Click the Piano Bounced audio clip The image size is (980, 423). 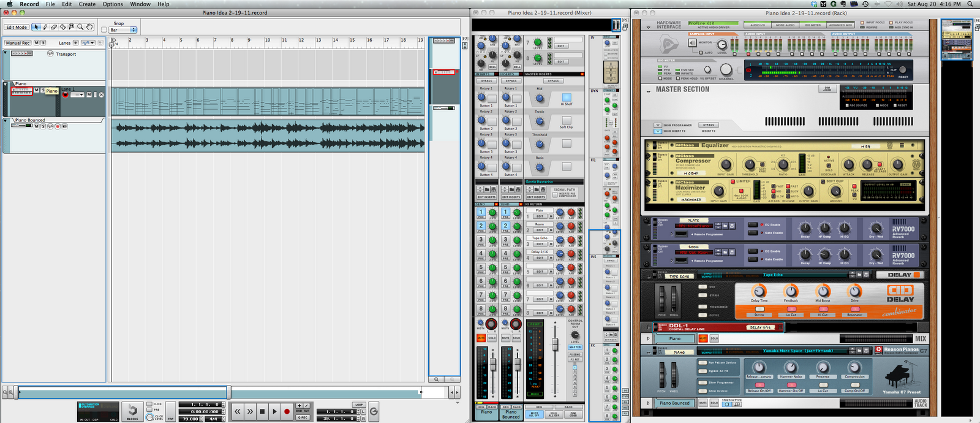click(x=268, y=136)
